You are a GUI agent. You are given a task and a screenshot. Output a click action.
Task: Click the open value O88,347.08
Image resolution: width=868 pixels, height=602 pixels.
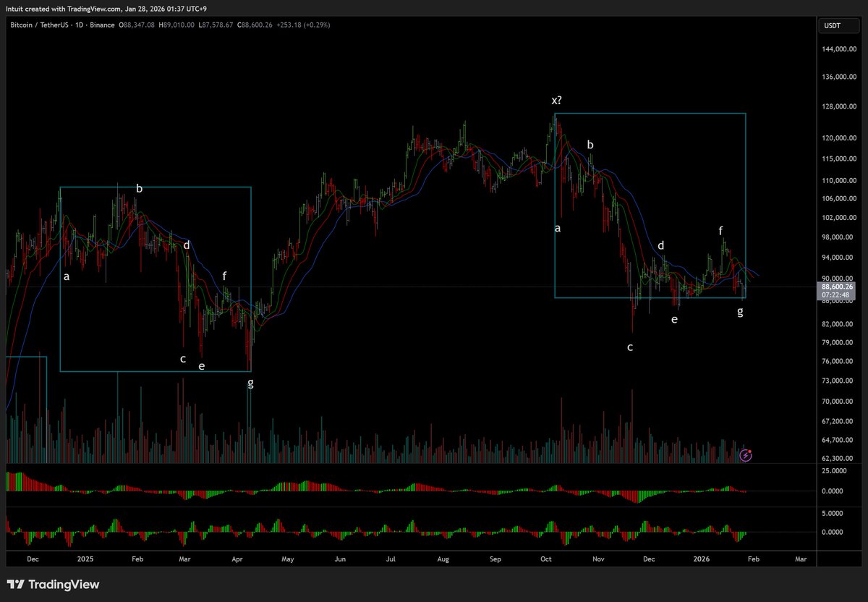[x=137, y=25]
